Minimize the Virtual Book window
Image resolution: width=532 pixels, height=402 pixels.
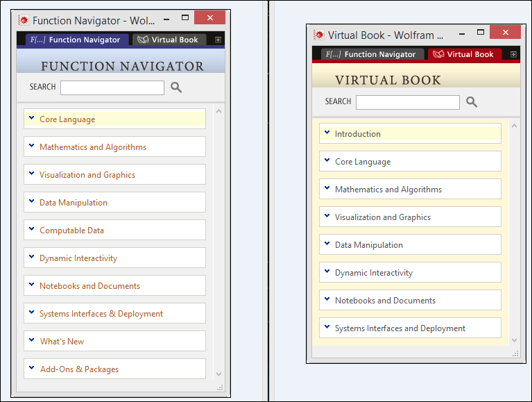(x=462, y=33)
